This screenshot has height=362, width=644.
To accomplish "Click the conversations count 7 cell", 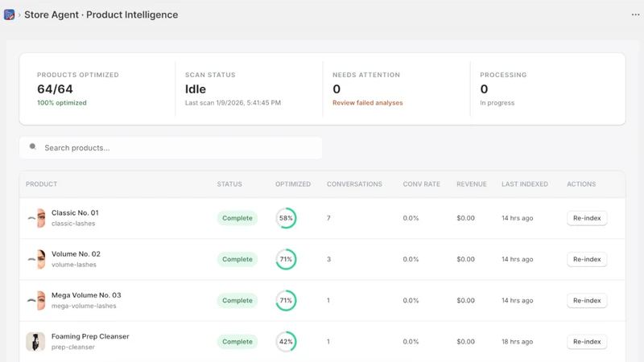I will click(328, 218).
